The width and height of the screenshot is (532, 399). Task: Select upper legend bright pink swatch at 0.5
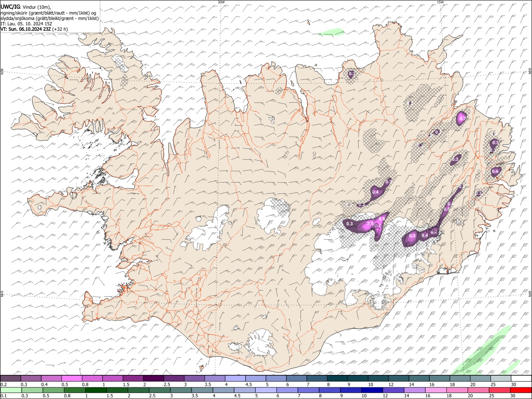tap(71, 378)
